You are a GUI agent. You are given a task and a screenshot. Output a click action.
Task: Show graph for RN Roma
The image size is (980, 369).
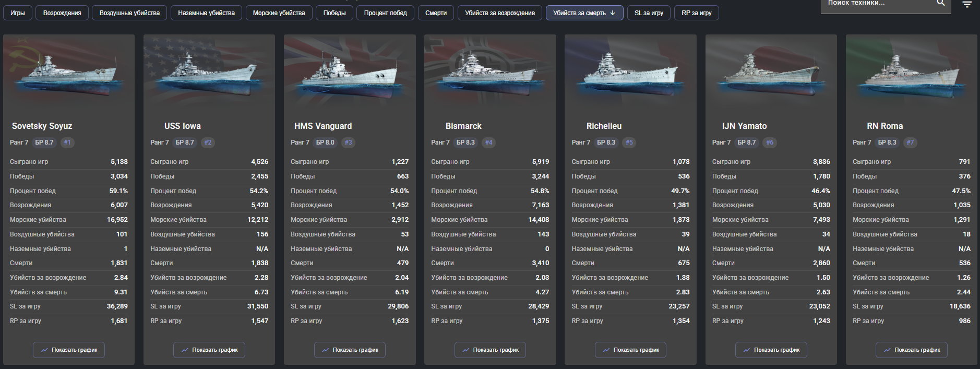[911, 350]
